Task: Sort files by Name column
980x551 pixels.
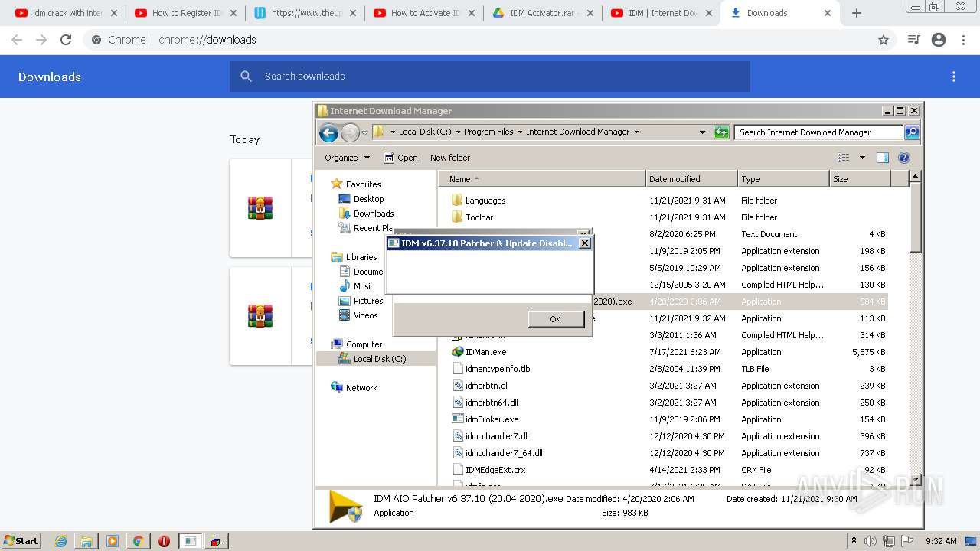Action: [x=541, y=179]
